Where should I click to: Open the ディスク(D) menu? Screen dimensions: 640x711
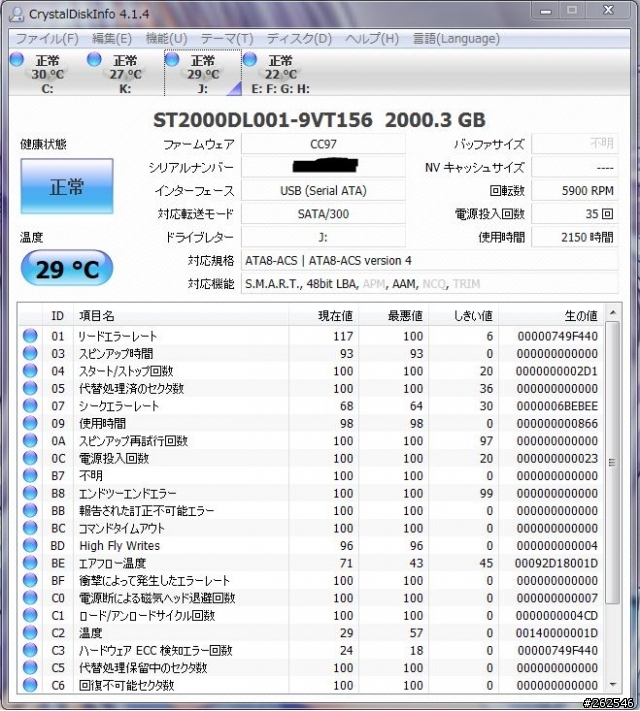point(299,39)
